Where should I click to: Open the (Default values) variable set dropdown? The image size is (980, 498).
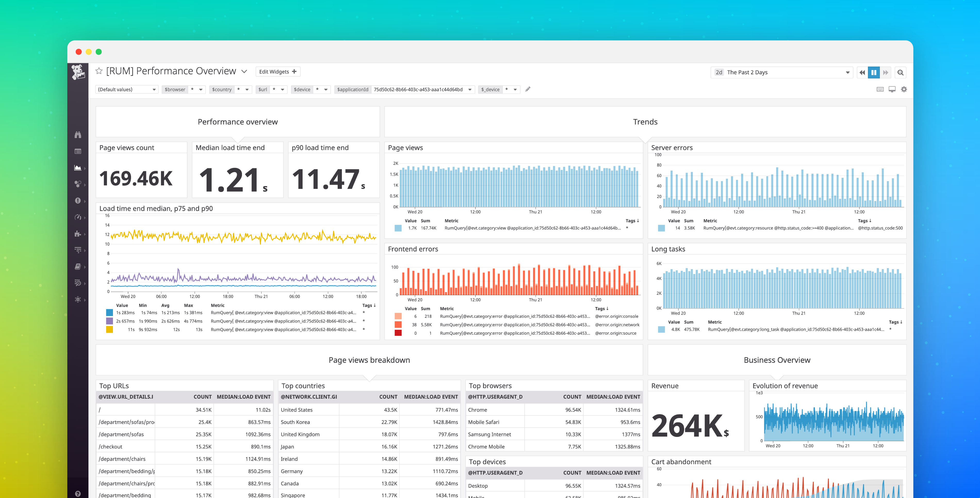click(126, 89)
